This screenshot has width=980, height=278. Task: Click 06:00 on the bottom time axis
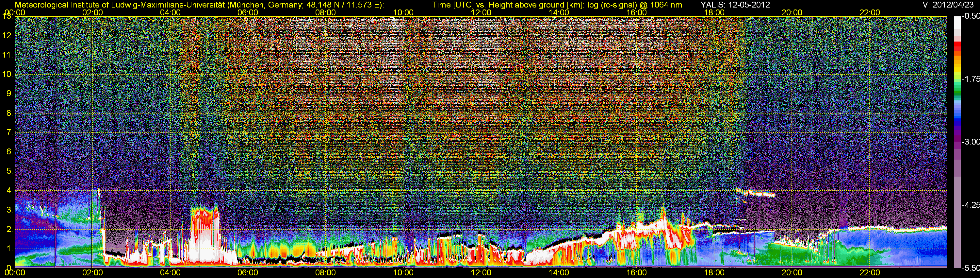[248, 273]
